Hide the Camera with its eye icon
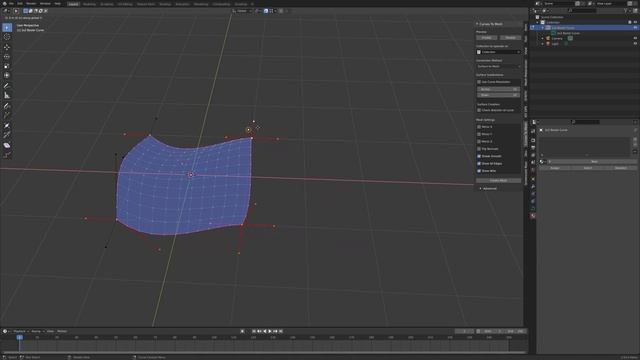The height and width of the screenshot is (360, 640). (x=635, y=38)
